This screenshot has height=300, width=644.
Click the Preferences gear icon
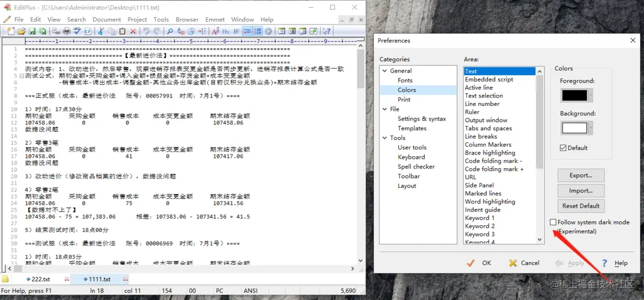pos(268,31)
